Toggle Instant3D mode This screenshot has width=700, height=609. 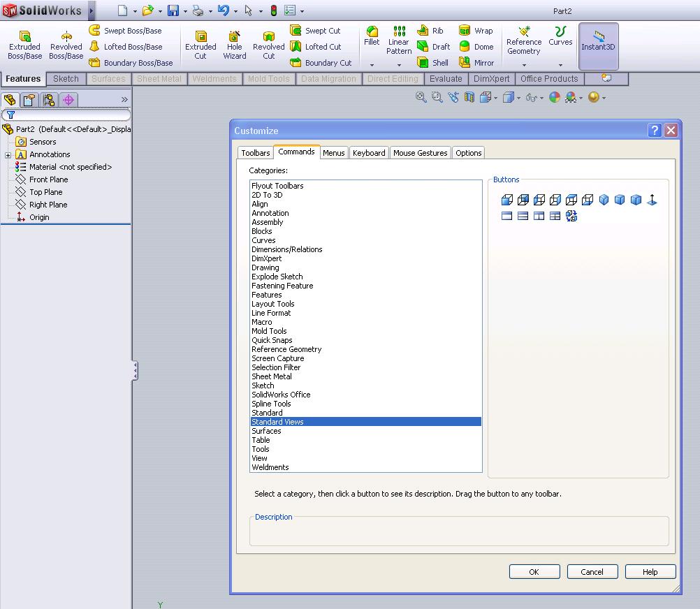pos(598,46)
